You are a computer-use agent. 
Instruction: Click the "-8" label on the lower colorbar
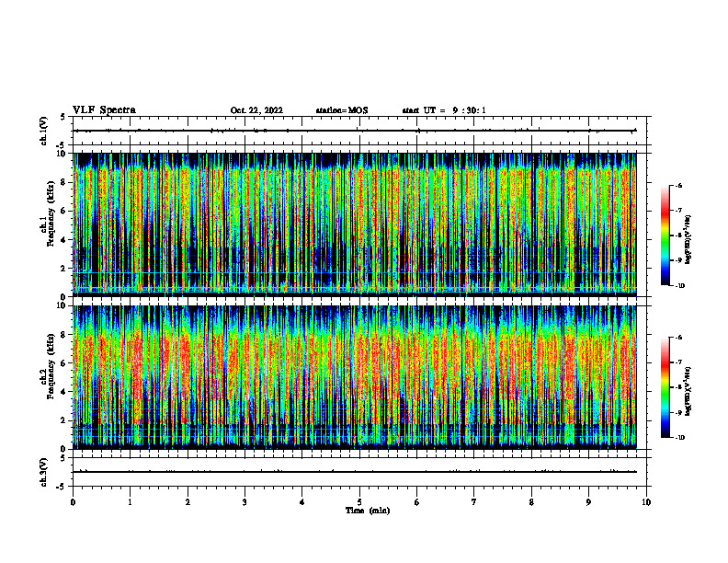(x=678, y=387)
